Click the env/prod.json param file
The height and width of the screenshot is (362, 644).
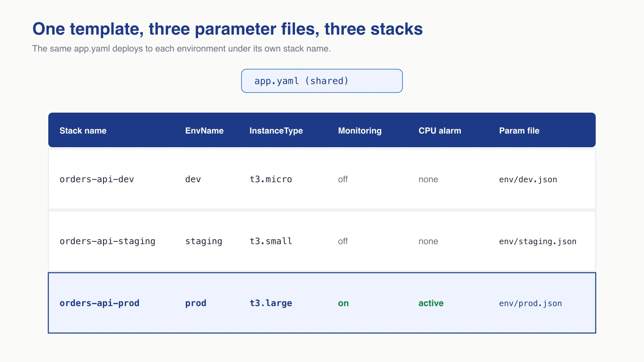point(530,303)
